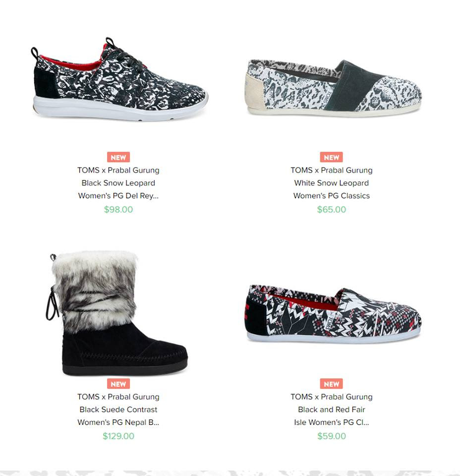The width and height of the screenshot is (460, 476).
Task: Click the $59.00 price
Action: coord(331,436)
